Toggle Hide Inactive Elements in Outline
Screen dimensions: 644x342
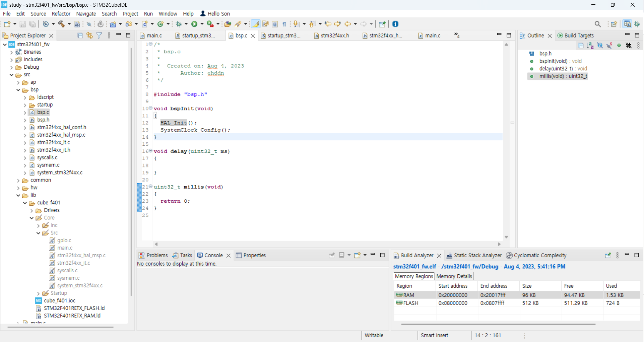click(x=629, y=46)
